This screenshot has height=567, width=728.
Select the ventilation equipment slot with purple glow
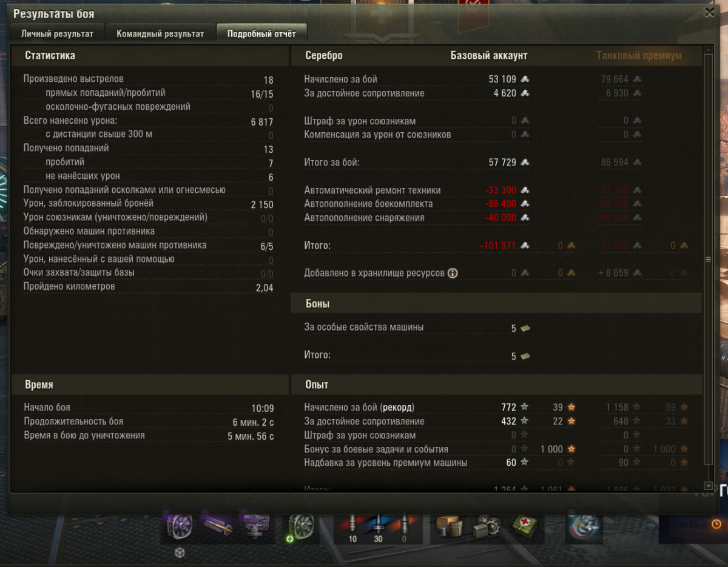coord(180,526)
